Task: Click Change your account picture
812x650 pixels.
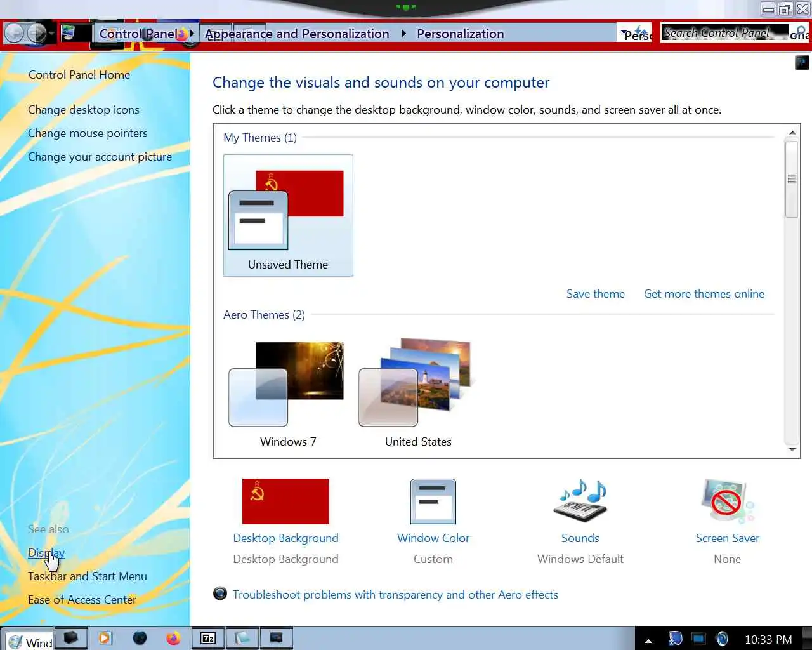Action: (x=100, y=157)
